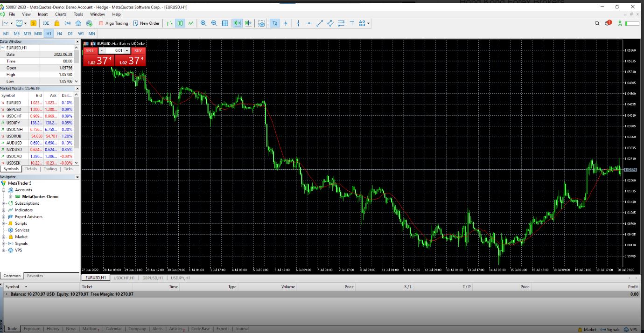
Task: Enable chart shift toggle
Action: coord(248,23)
